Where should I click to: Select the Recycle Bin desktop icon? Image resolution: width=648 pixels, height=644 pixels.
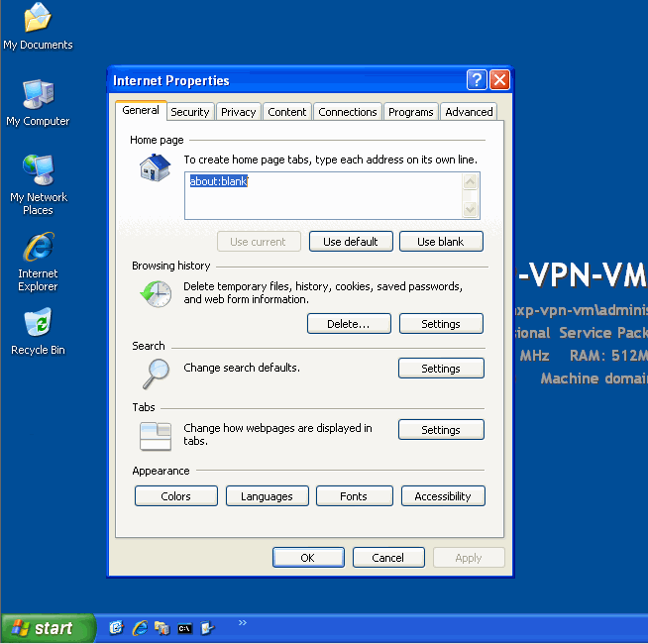coord(38,331)
